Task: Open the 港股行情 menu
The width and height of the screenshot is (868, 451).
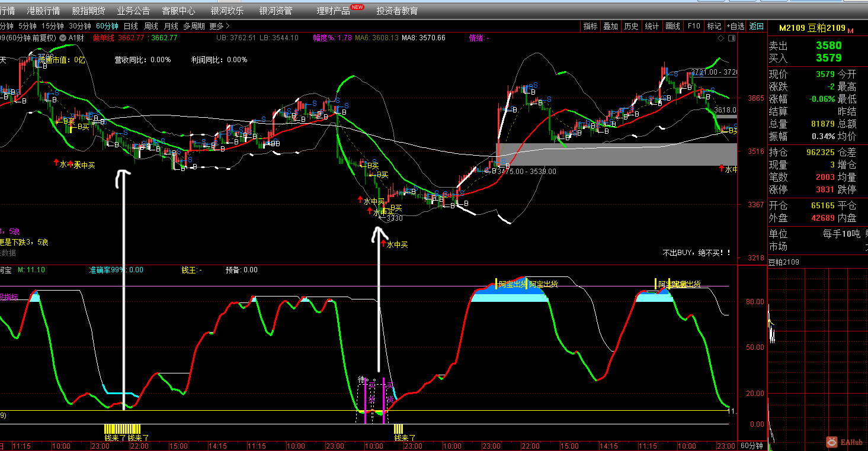Action: pyautogui.click(x=43, y=11)
